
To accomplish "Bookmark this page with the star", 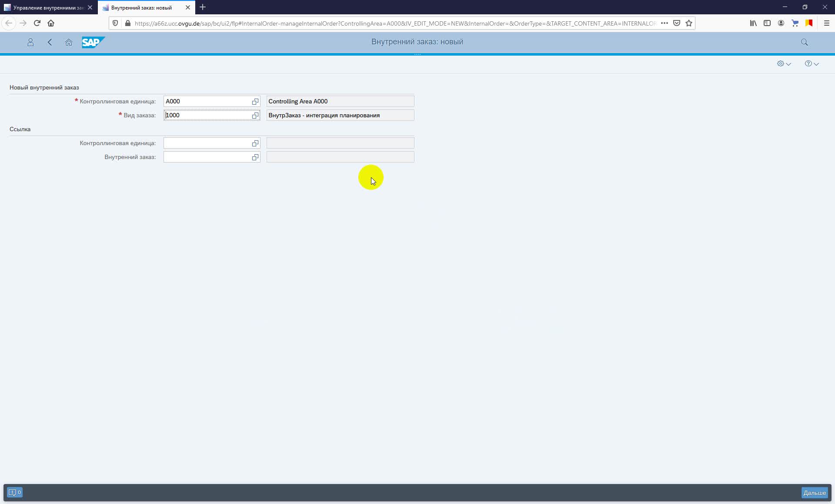I will pyautogui.click(x=689, y=23).
